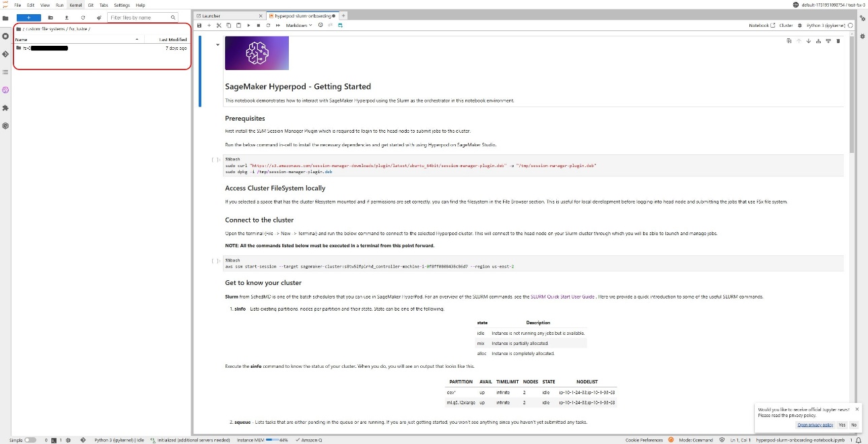Open the Settings menu

pyautogui.click(x=122, y=5)
